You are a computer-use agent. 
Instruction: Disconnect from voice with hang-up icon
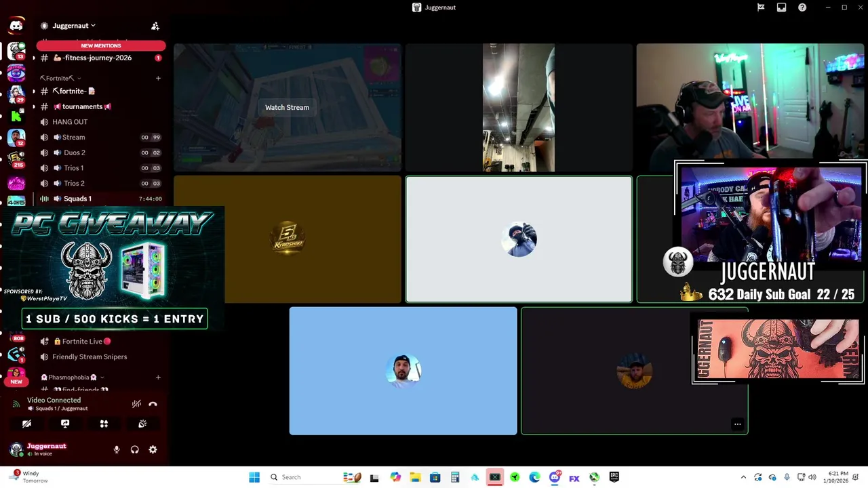[x=153, y=404]
